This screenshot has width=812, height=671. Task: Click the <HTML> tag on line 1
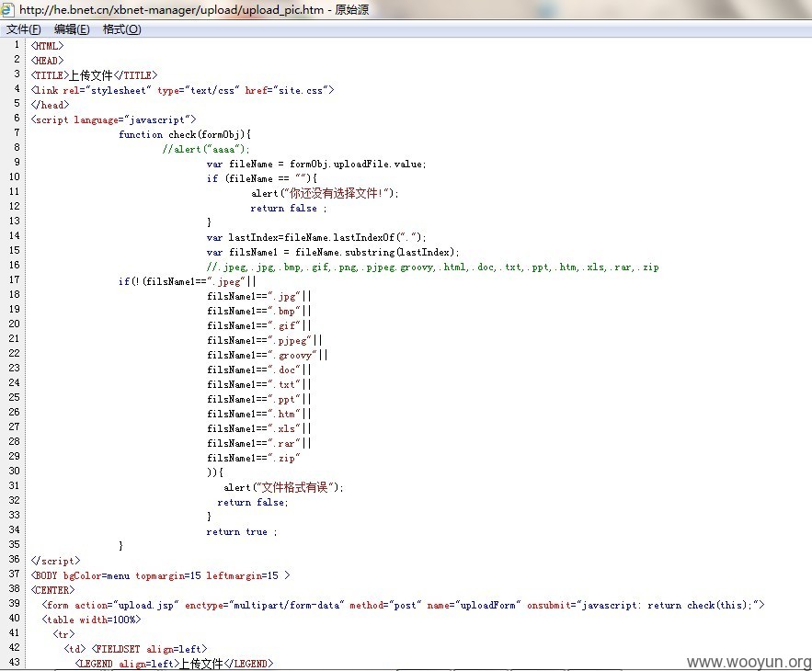pos(47,46)
